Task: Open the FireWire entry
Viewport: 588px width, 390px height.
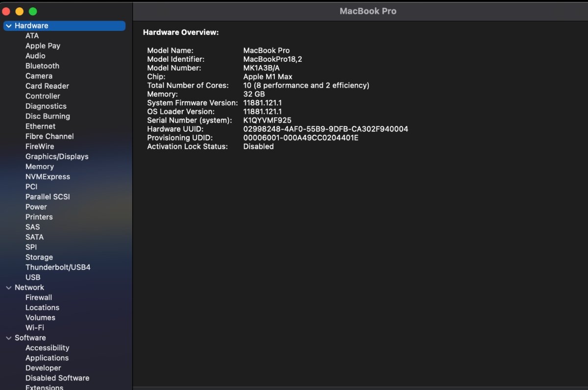Action: [40, 146]
